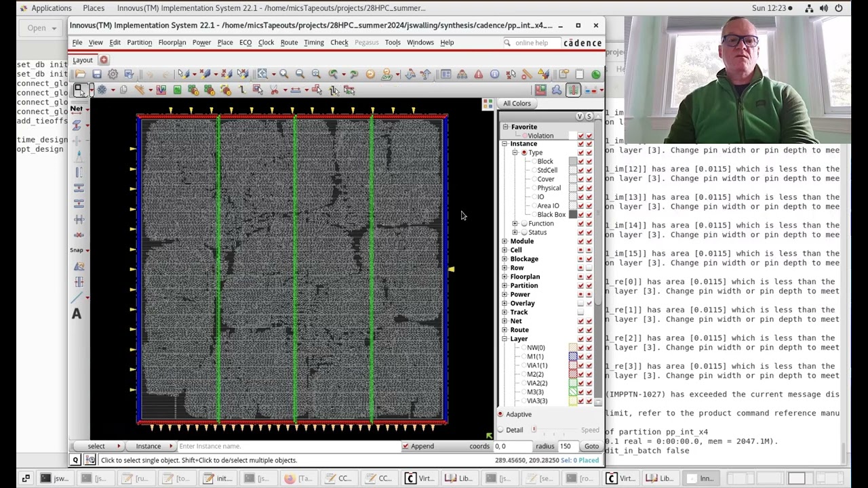Screen dimensions: 868x488
Task: Click the amoeba view icon
Action: (x=557, y=90)
